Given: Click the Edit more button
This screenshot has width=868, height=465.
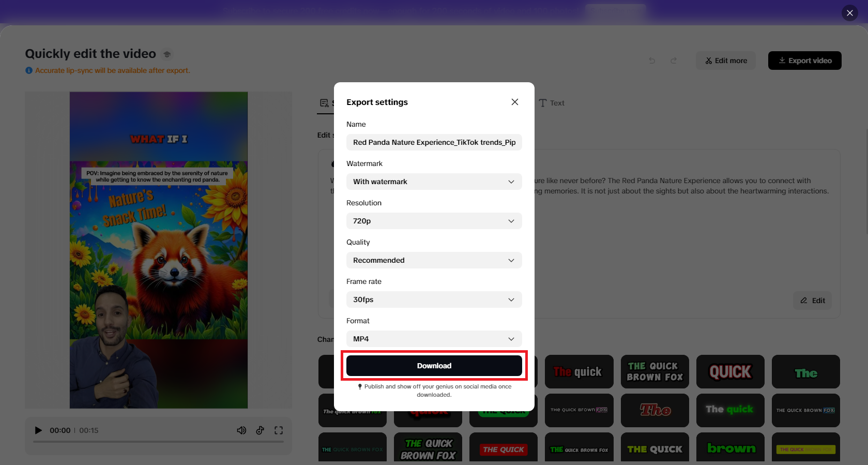Looking at the screenshot, I should (725, 61).
